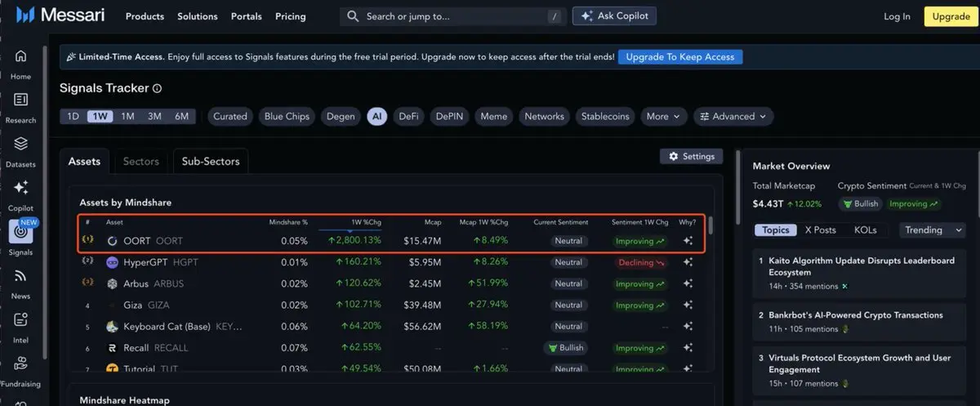Open the Fundraising sidebar icon
Image resolution: width=980 pixels, height=406 pixels.
20,364
